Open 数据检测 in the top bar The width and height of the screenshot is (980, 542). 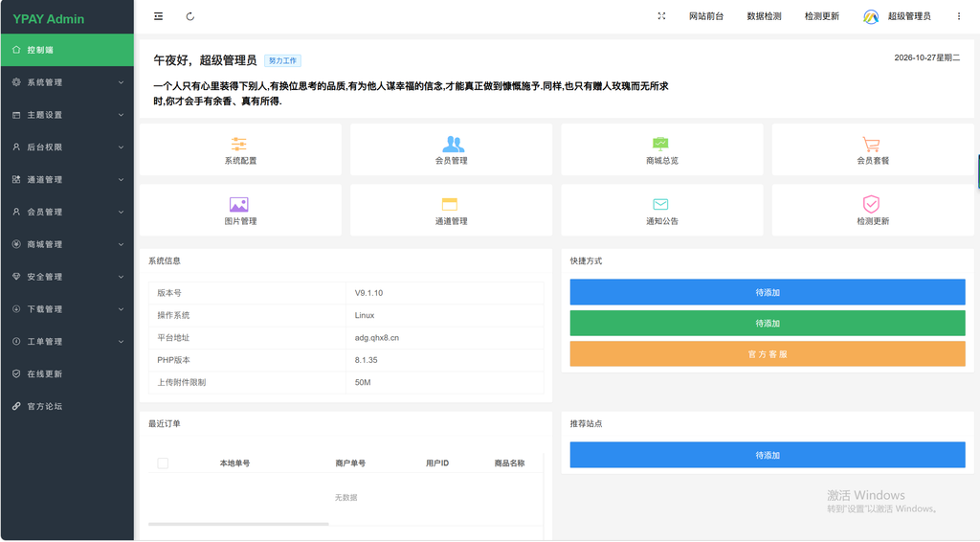pos(764,16)
